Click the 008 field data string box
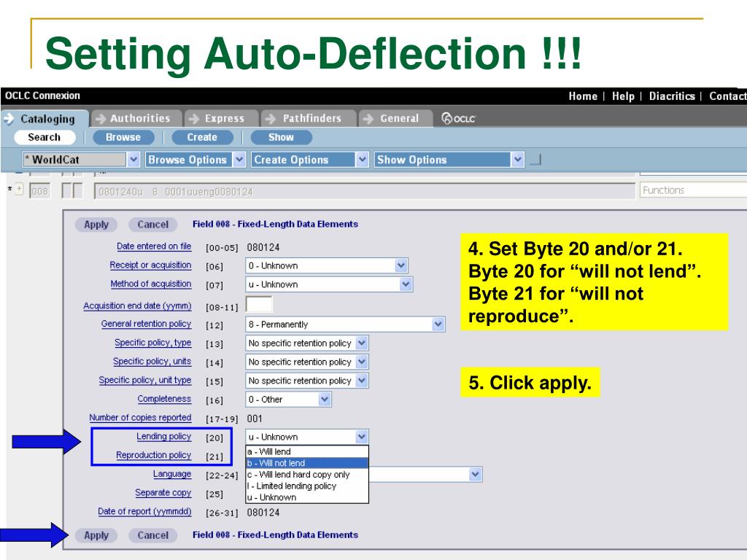Viewport: 747px width, 560px height. 365,192
